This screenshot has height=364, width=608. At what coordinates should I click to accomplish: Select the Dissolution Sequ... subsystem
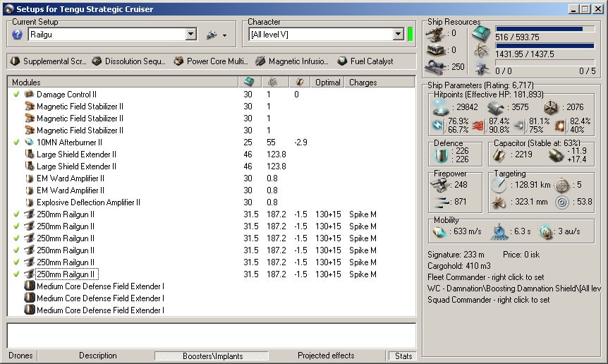tap(129, 61)
